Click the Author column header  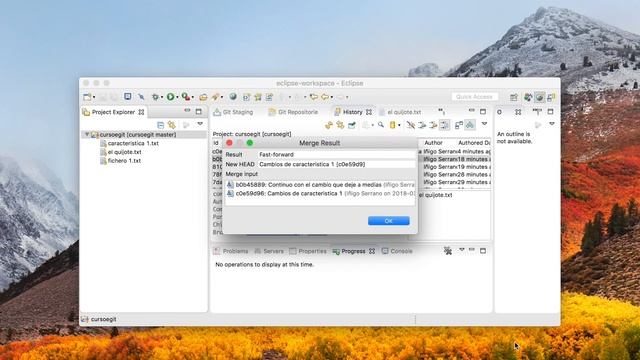pos(433,143)
